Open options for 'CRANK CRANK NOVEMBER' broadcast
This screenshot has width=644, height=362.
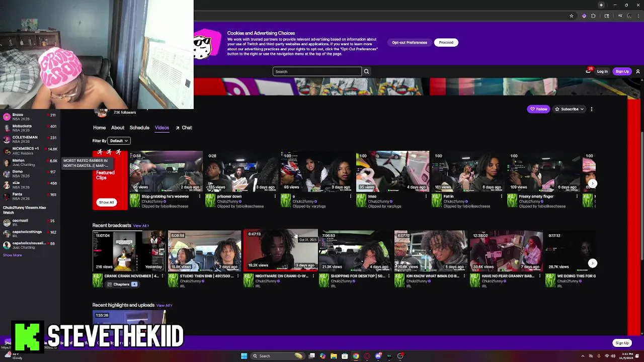tap(162, 276)
